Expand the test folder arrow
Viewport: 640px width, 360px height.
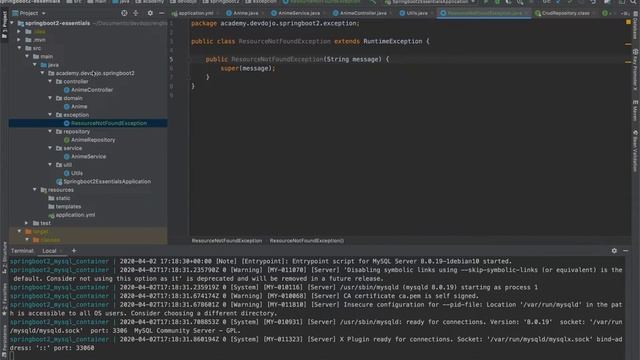(x=27, y=223)
